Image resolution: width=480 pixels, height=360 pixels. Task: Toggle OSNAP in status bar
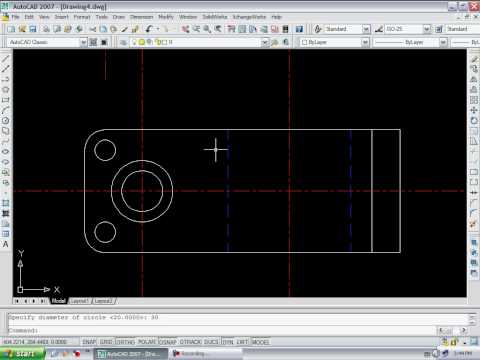tap(168, 342)
